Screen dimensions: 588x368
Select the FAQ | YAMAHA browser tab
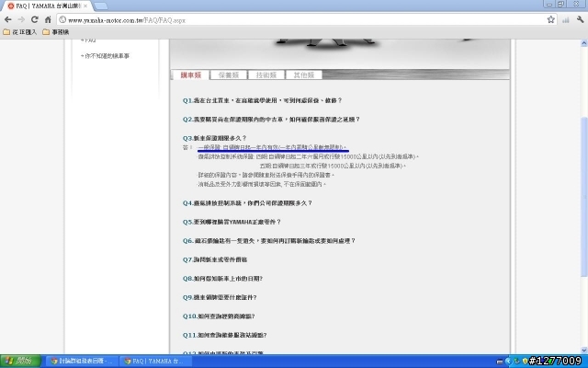click(x=46, y=6)
